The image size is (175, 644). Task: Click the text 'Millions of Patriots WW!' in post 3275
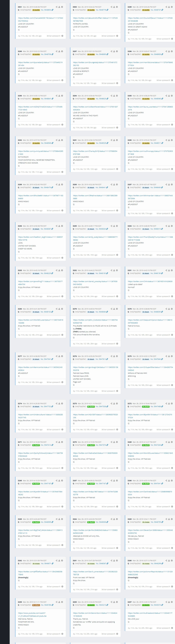[137, 373]
